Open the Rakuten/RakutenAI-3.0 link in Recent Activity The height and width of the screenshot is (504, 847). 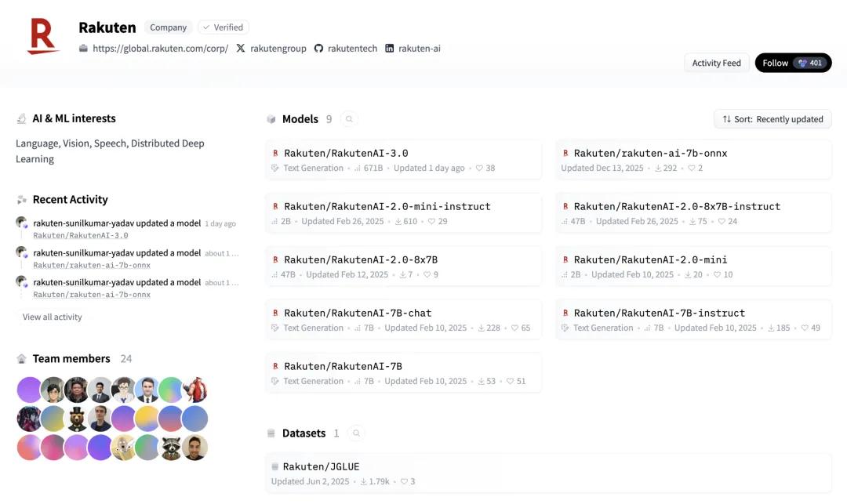click(81, 235)
